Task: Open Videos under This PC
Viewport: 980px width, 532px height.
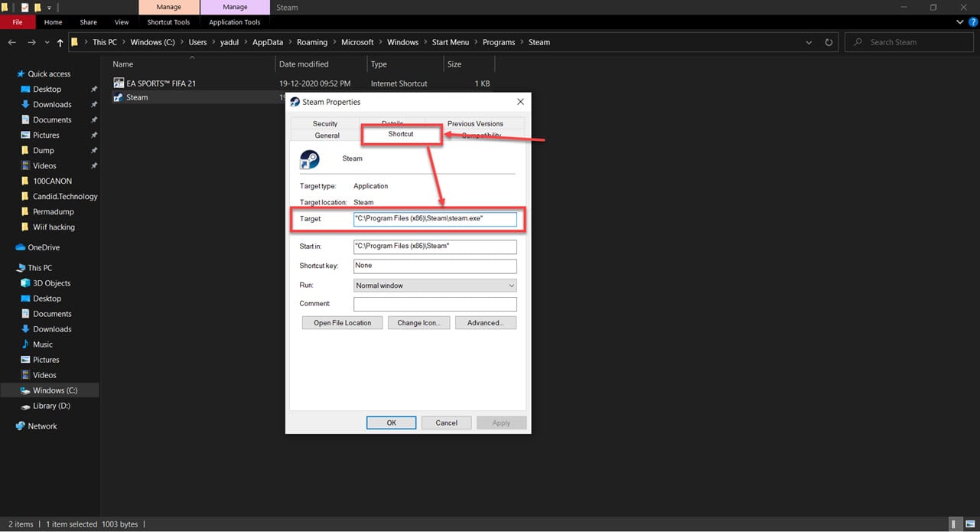Action: click(44, 375)
